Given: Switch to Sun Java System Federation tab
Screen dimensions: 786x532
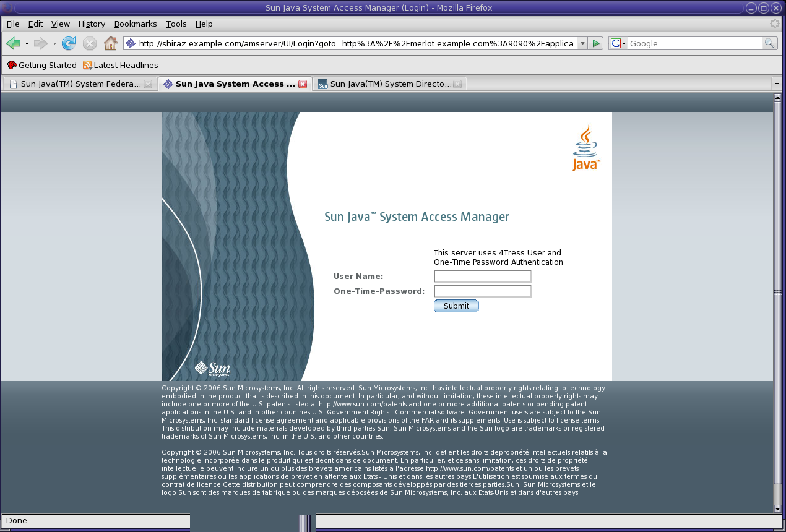Looking at the screenshot, I should click(x=80, y=84).
